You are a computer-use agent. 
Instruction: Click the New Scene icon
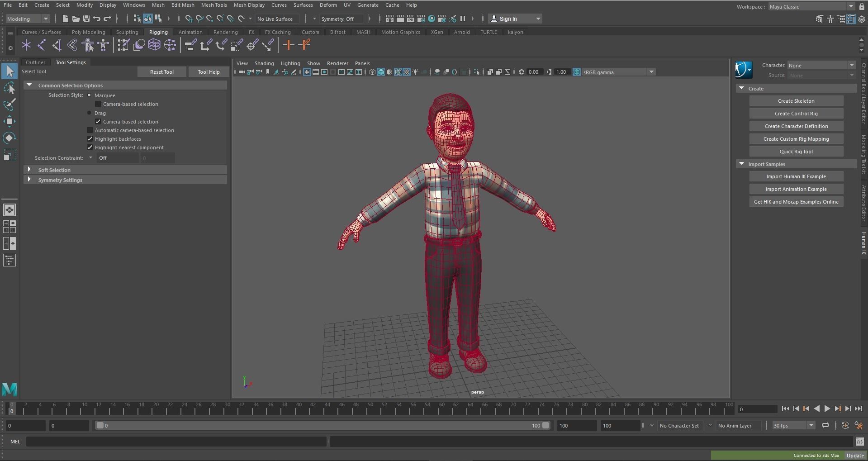(65, 19)
